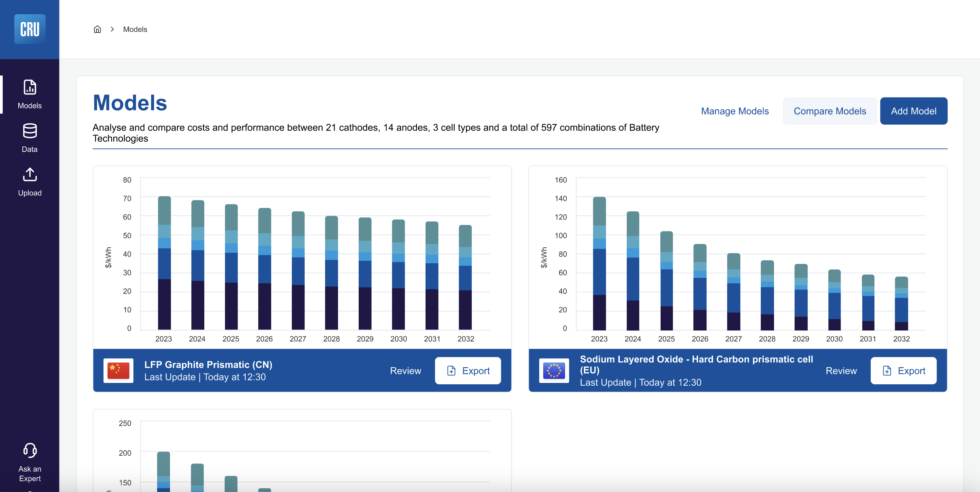The height and width of the screenshot is (492, 980).
Task: Open Manage Models
Action: [735, 111]
